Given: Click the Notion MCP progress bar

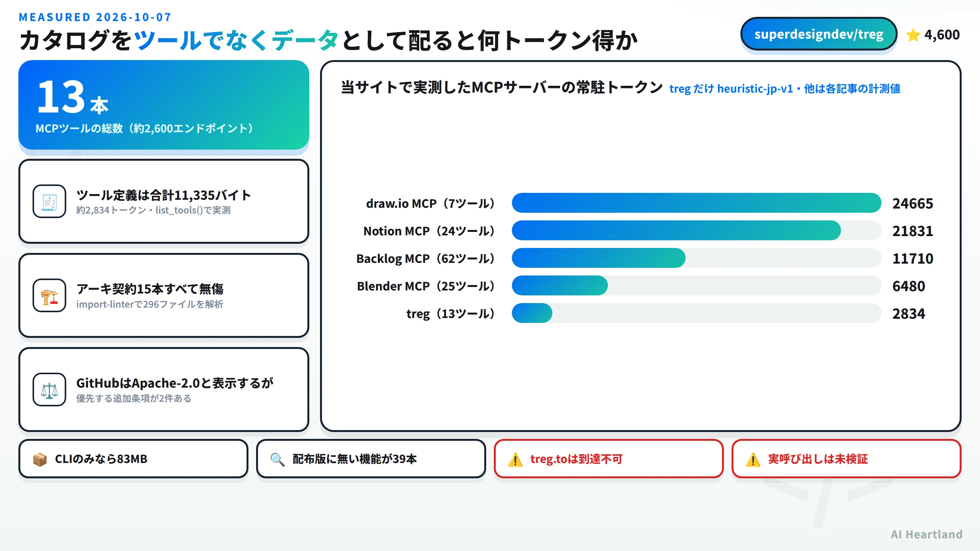Looking at the screenshot, I should [696, 230].
